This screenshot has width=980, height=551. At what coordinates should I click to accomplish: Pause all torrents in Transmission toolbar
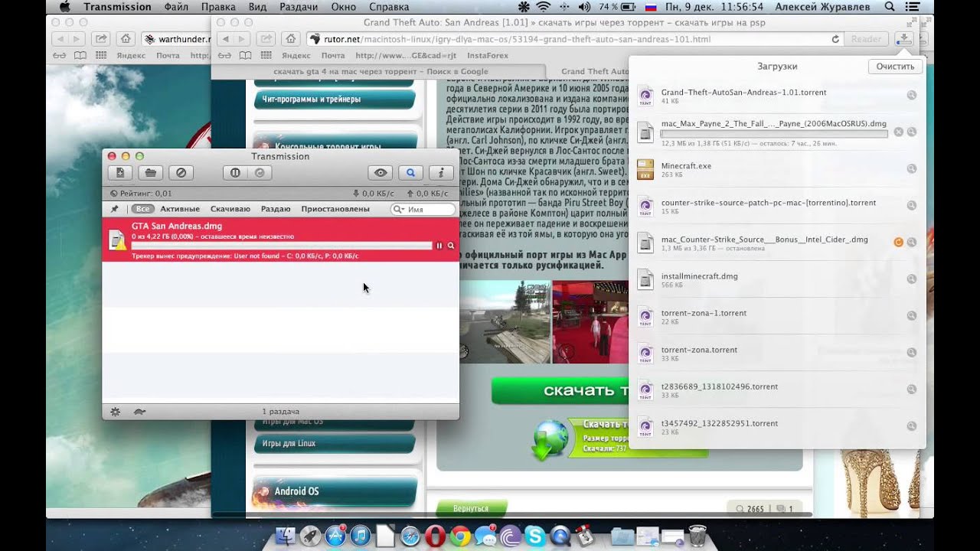[235, 173]
